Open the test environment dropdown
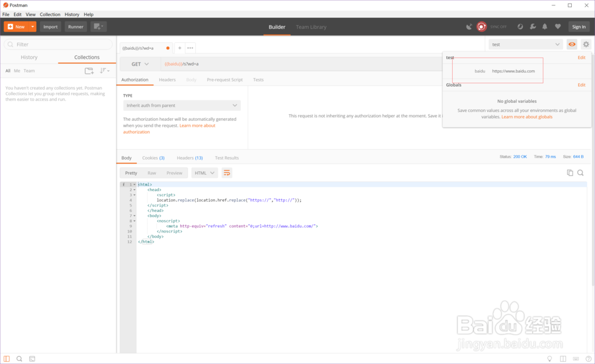This screenshot has height=364, width=595. 525,45
